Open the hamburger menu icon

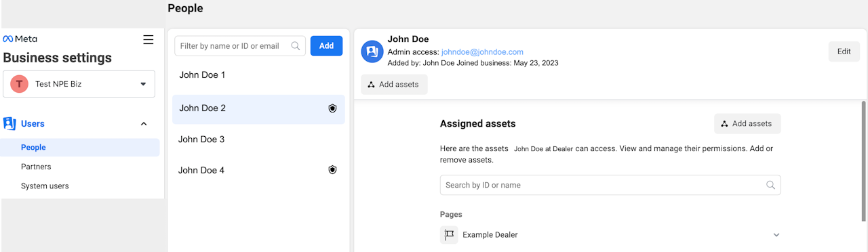tap(149, 40)
